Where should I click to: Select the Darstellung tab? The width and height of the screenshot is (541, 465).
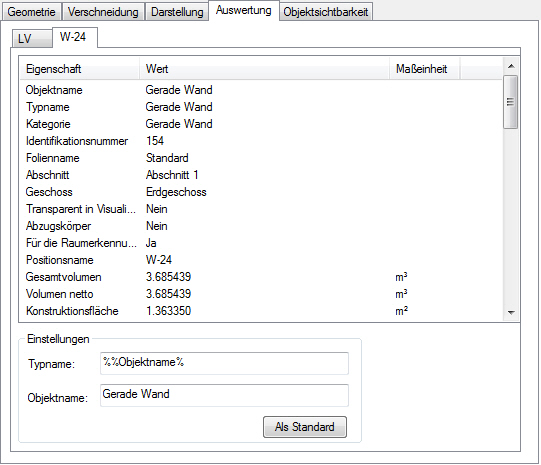177,12
